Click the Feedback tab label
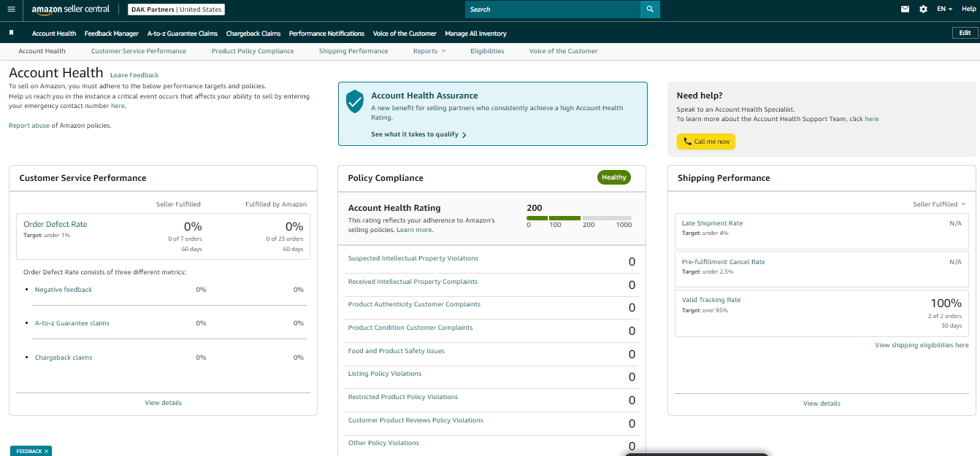 [28, 452]
